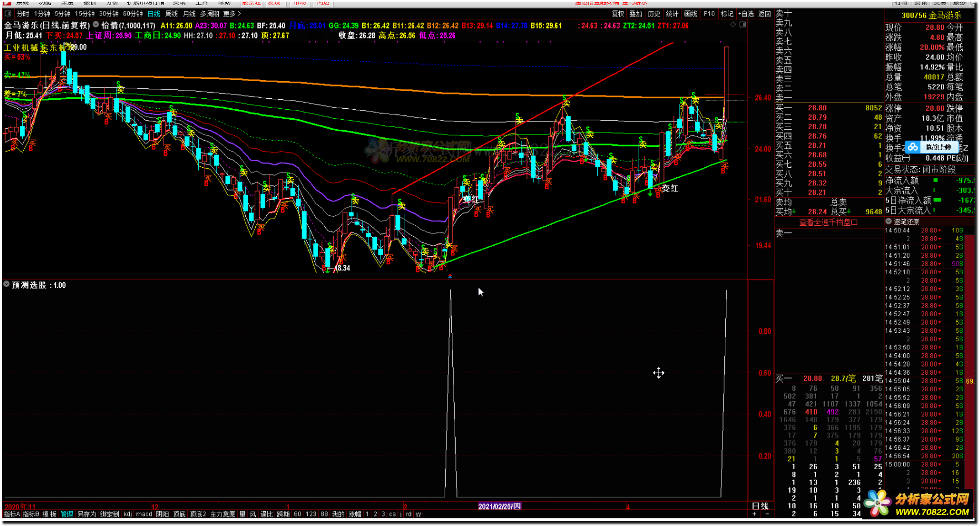Viewport: 980px width, 526px height.
Task: Switch to the 逼比 indicator tab
Action: pos(266,514)
